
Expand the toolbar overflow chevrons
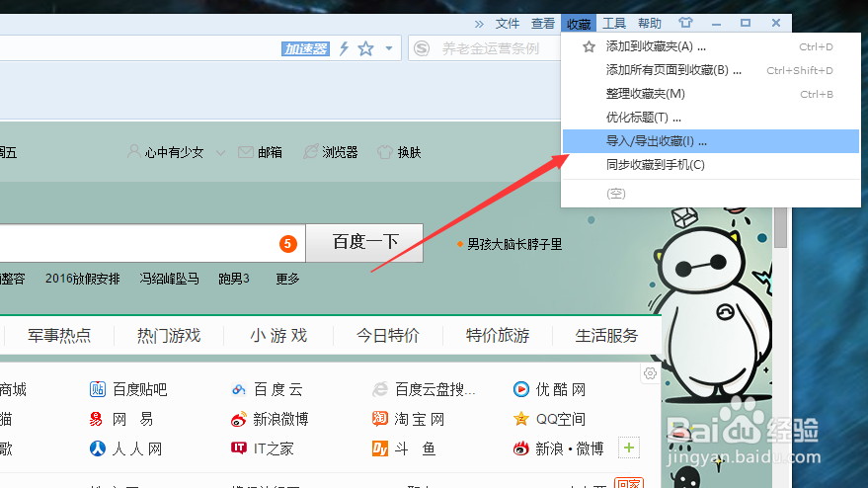(479, 24)
